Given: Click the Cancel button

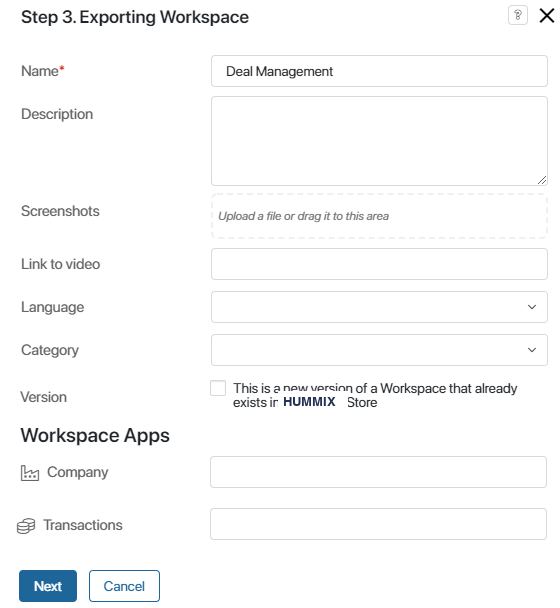Looking at the screenshot, I should pos(124,586).
